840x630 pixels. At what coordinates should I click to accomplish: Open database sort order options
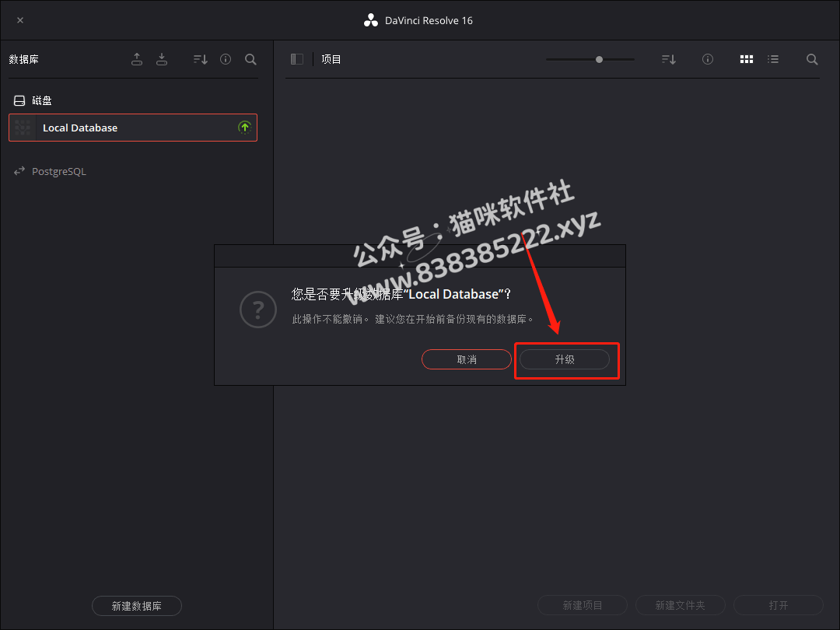click(x=201, y=59)
